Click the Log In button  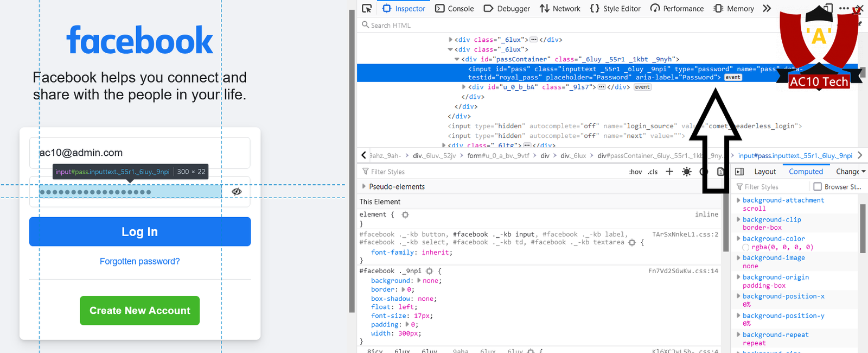140,232
